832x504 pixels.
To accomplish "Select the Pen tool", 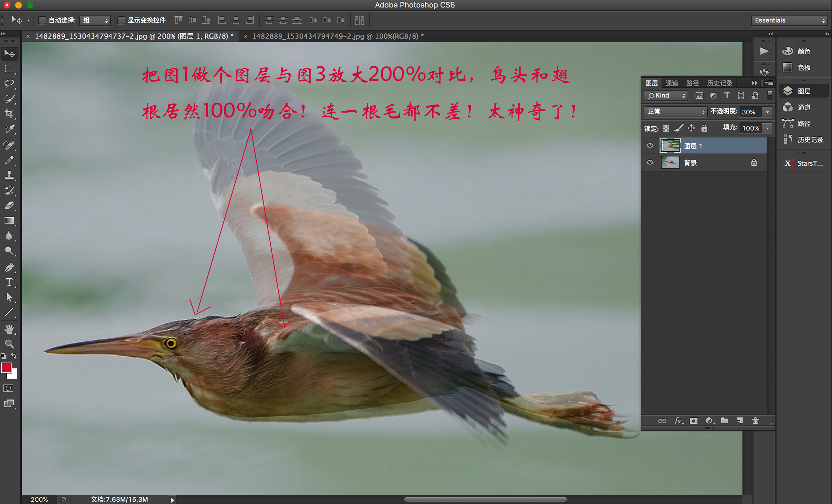I will point(9,267).
